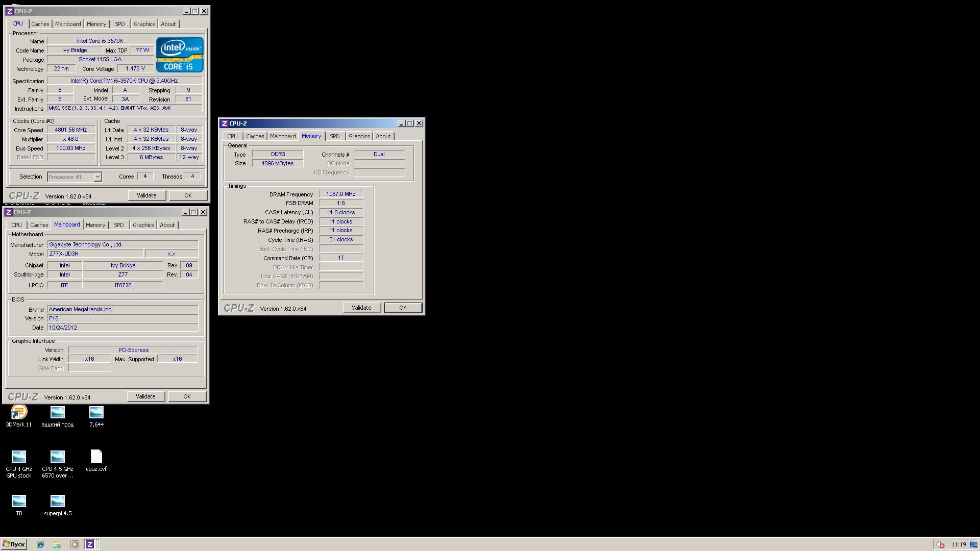Image resolution: width=980 pixels, height=551 pixels.
Task: Select the TB image file on desktop
Action: pyautogui.click(x=19, y=505)
